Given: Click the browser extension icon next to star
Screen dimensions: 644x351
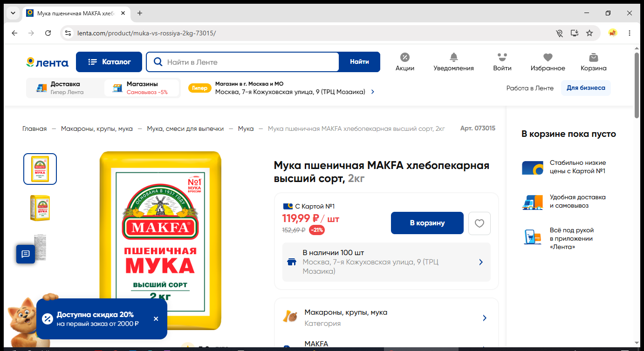Looking at the screenshot, I should (x=613, y=33).
